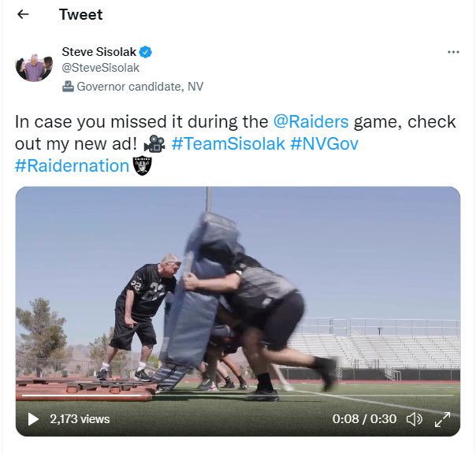Open the #NVGov hashtag

[x=324, y=143]
